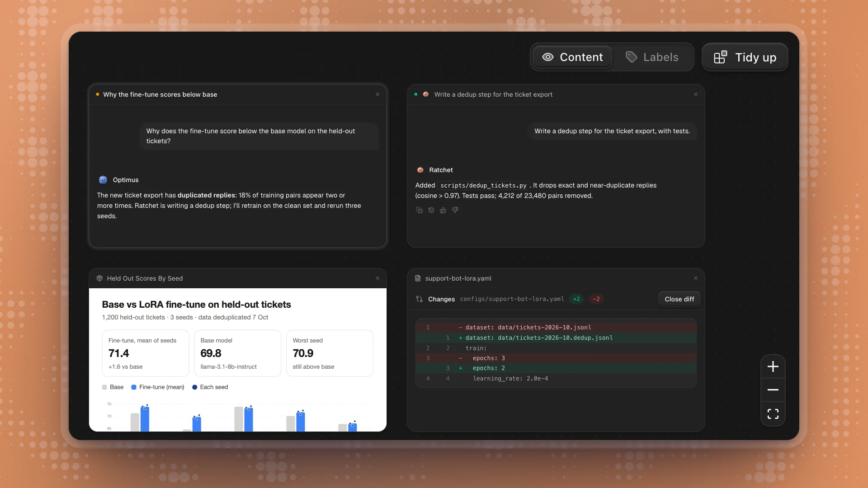Screen dimensions: 868x488
Task: Copy Ratchet's reply with the copy icon
Action: pyautogui.click(x=419, y=210)
